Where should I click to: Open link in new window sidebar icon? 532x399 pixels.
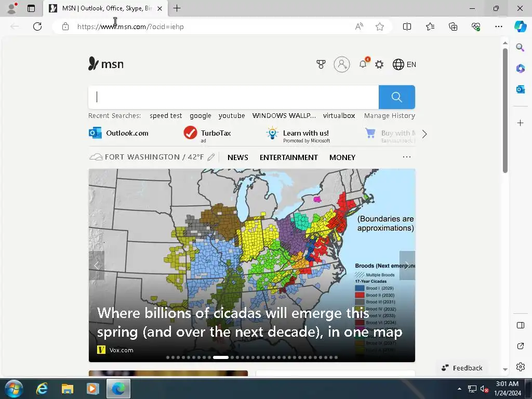(520, 346)
